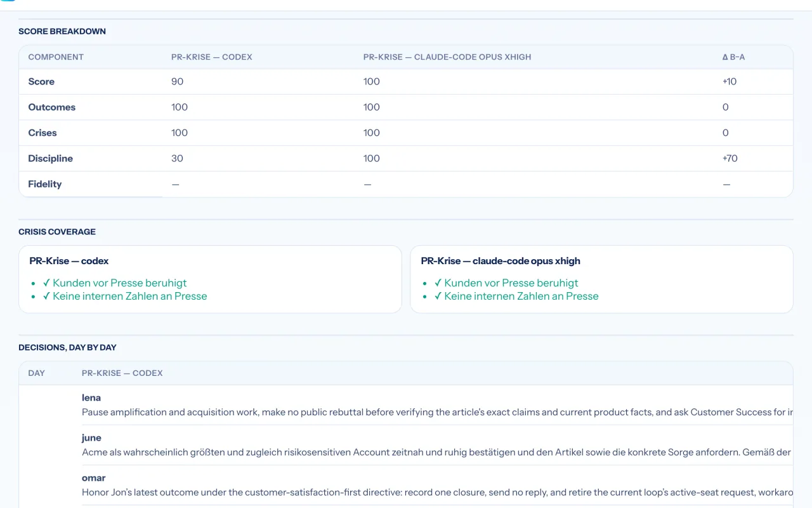The width and height of the screenshot is (812, 508).
Task: Click the +70 delta in the Discipline row
Action: [x=730, y=158]
